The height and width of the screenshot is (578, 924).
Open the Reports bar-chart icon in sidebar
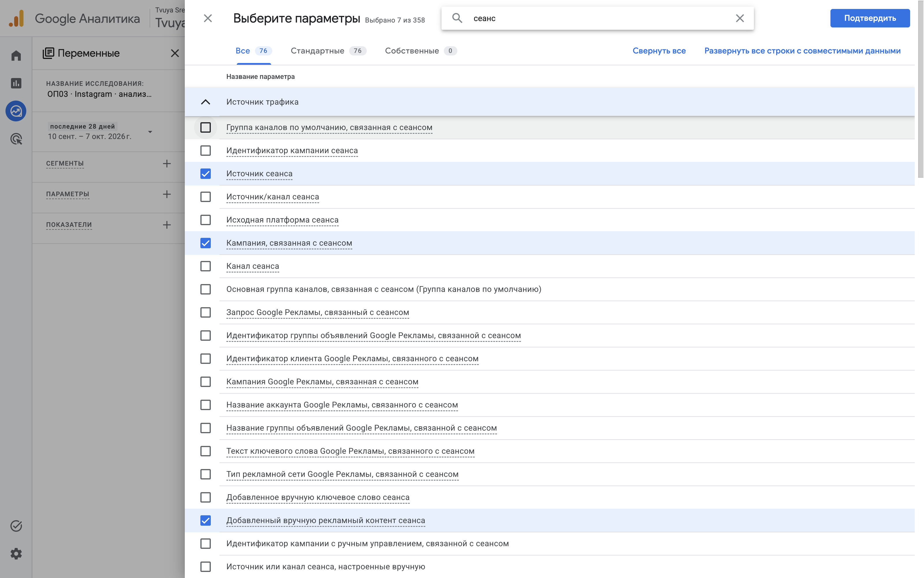16,83
